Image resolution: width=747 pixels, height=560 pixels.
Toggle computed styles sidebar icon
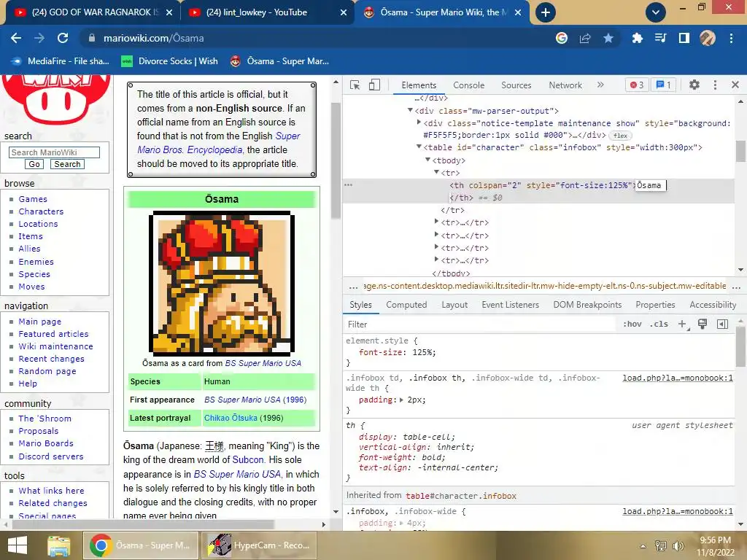[722, 324]
